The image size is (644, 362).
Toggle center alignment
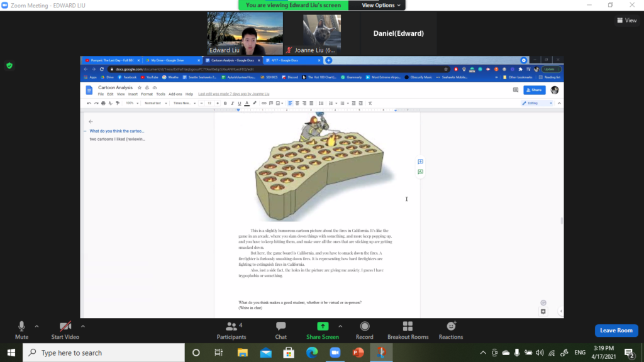pos(297,104)
